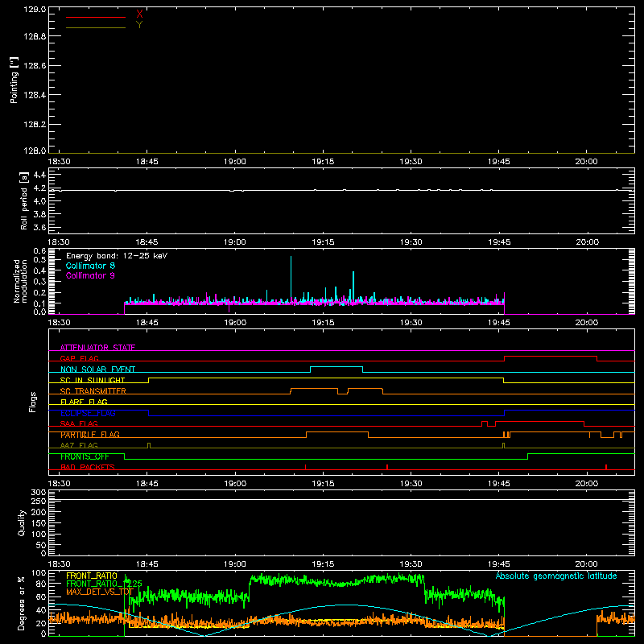Click the NON_SOLAR_EVENT label
This screenshot has width=644, height=644.
[x=97, y=369]
